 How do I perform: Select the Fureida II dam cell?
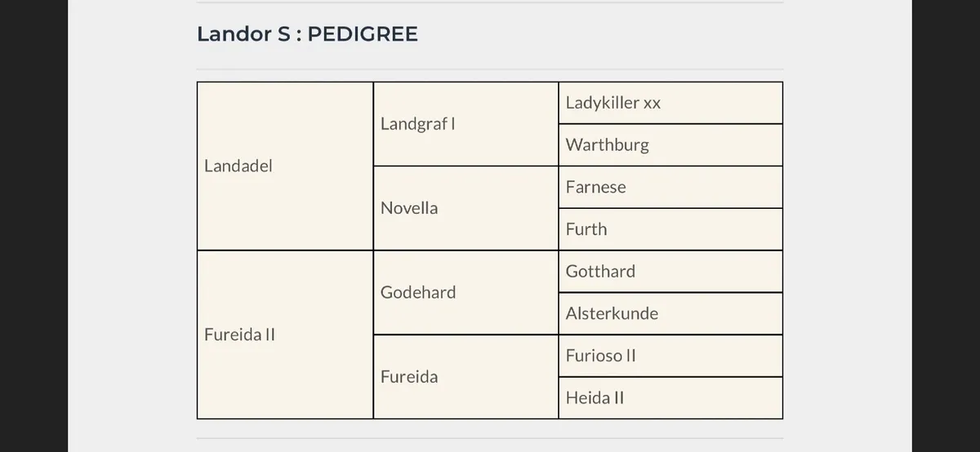[285, 335]
